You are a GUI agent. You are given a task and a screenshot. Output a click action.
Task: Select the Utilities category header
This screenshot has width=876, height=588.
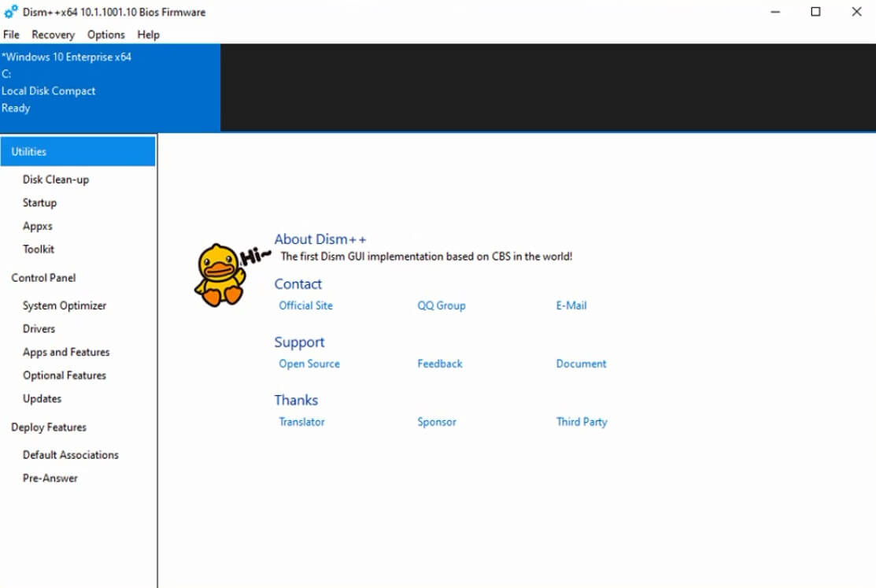tap(78, 151)
